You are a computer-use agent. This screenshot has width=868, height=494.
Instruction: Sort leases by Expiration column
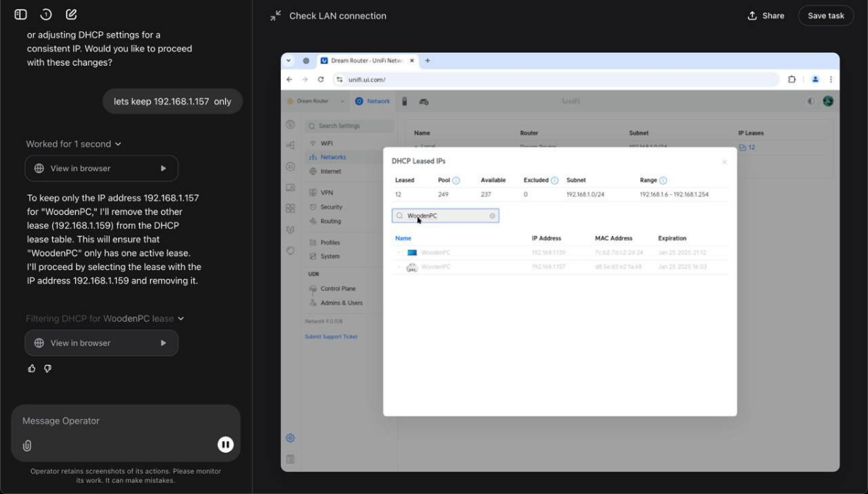(x=672, y=238)
